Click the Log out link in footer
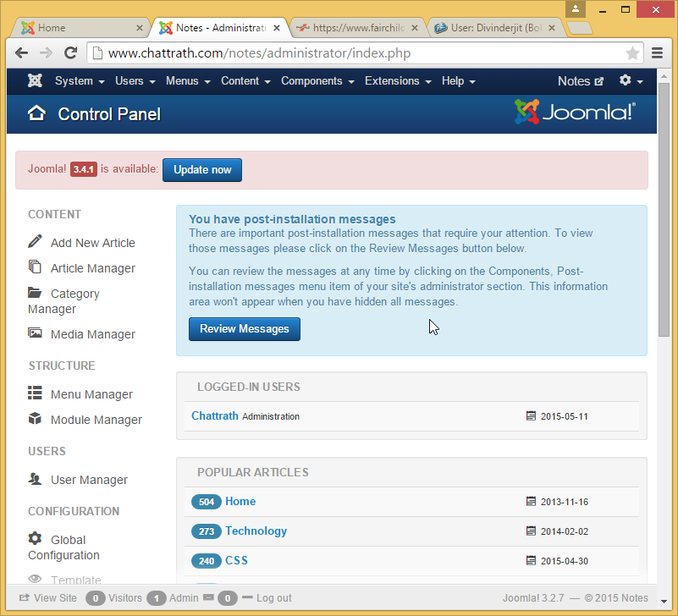Image resolution: width=678 pixels, height=616 pixels. coord(273,598)
